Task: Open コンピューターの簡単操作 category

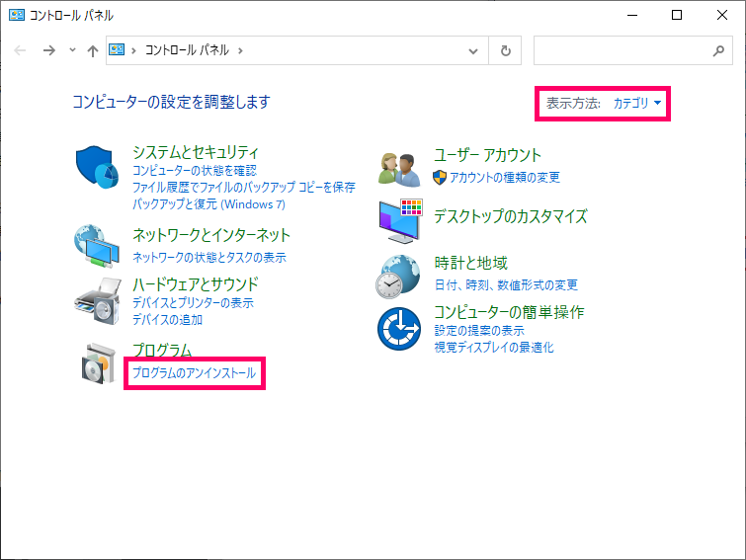Action: pyautogui.click(x=509, y=312)
